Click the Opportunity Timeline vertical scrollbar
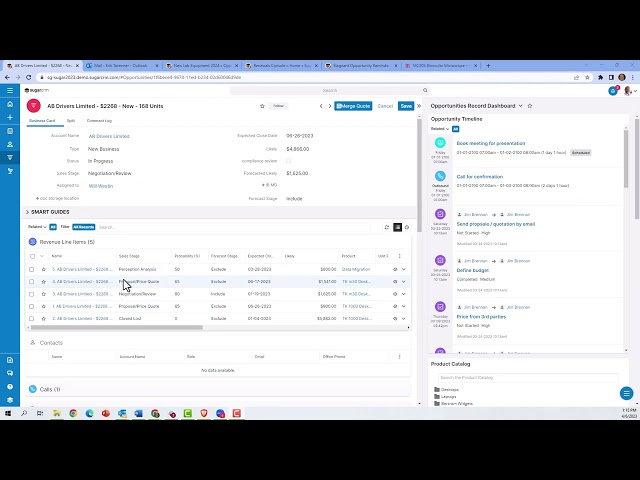The width and height of the screenshot is (640, 480). coord(626,157)
